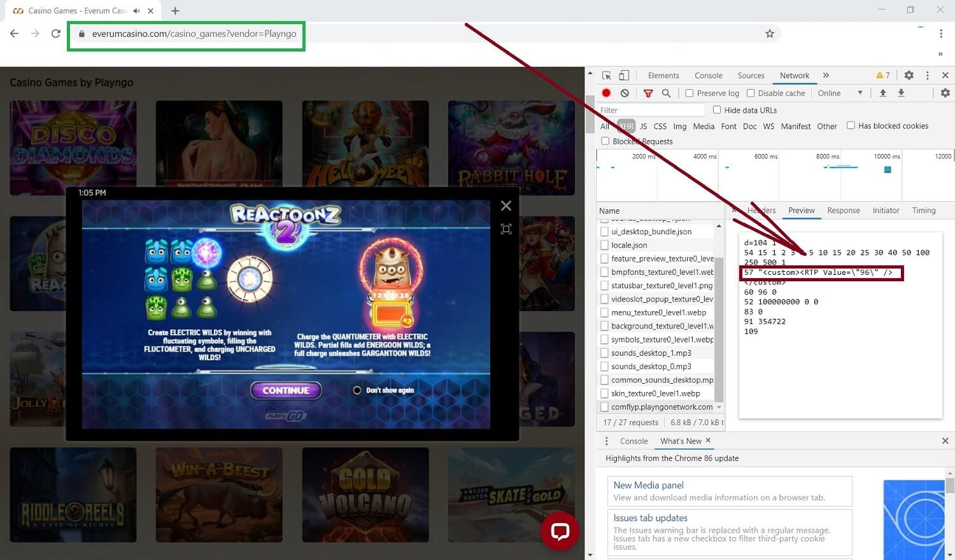
Task: Activate the DevTools inspect element picker
Action: pyautogui.click(x=606, y=75)
